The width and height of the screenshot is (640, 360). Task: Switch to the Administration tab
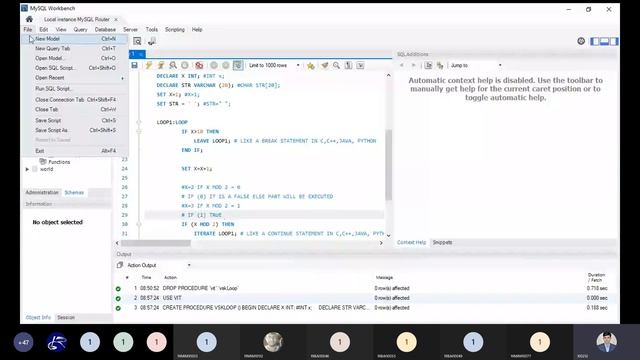(42, 192)
